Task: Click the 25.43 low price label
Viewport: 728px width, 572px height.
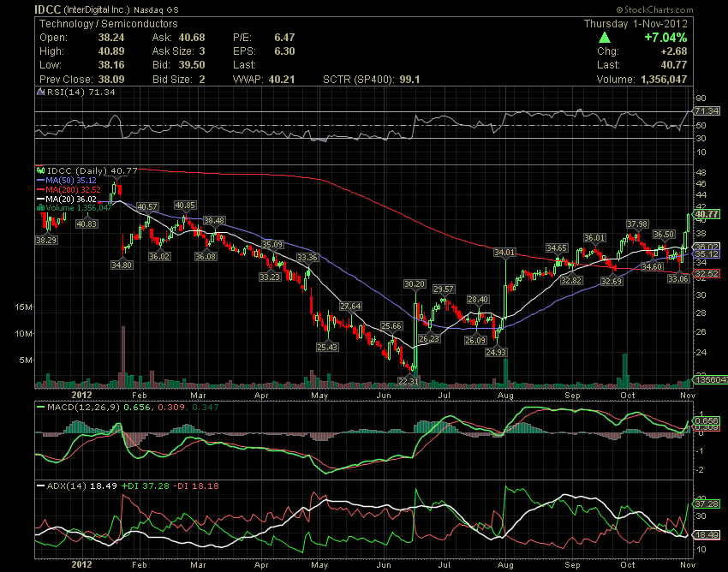Action: coord(327,347)
